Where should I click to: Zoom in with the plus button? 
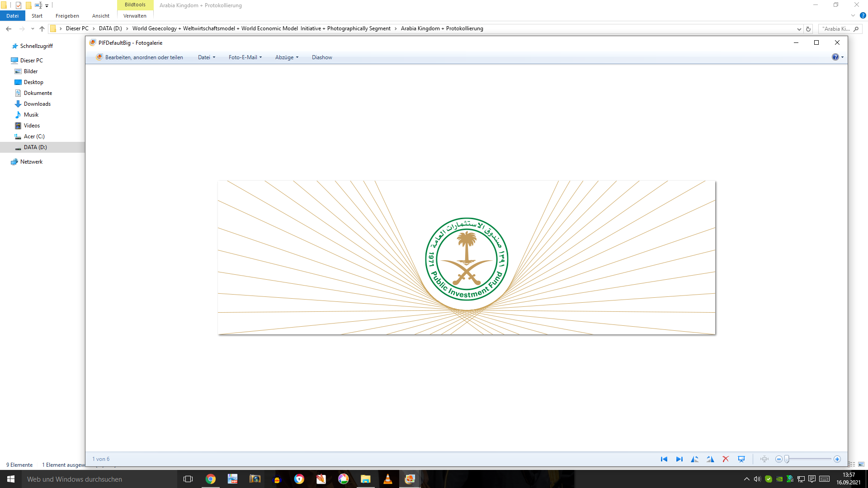click(837, 459)
